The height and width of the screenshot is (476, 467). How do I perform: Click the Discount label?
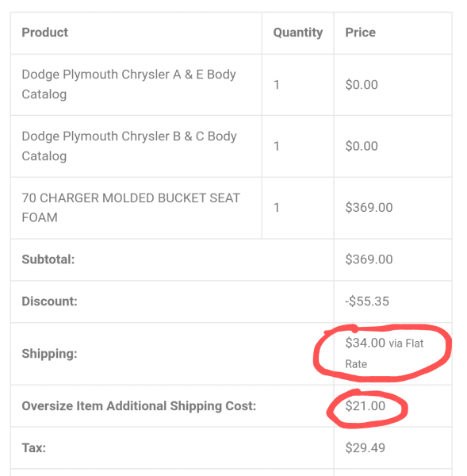tap(49, 301)
